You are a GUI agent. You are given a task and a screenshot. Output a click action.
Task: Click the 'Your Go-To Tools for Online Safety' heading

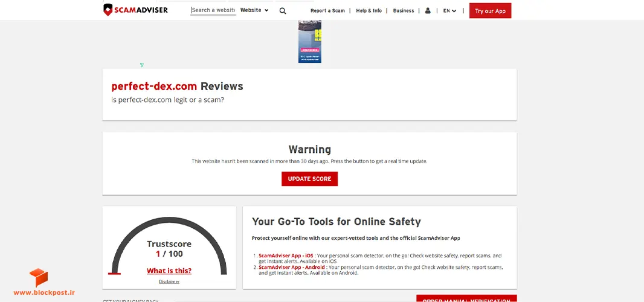click(336, 222)
